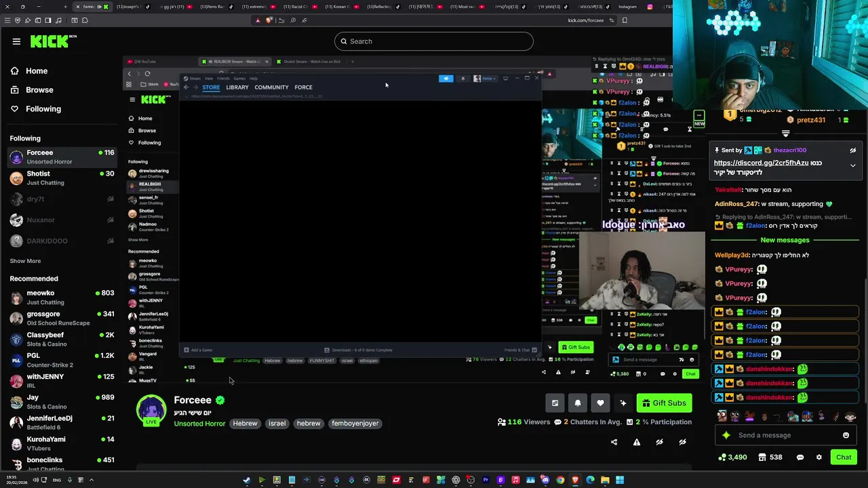The width and height of the screenshot is (868, 488).
Task: Open Jay Slots & Casino channel
Action: click(61, 402)
